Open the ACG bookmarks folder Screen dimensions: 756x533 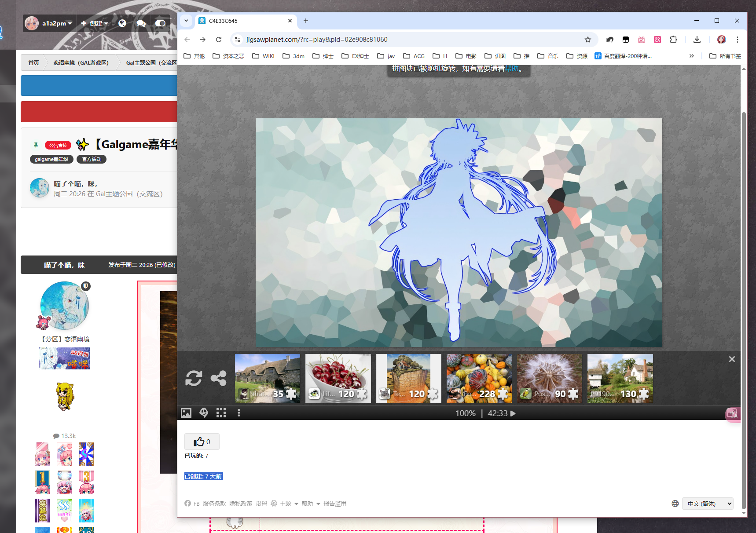pyautogui.click(x=414, y=56)
